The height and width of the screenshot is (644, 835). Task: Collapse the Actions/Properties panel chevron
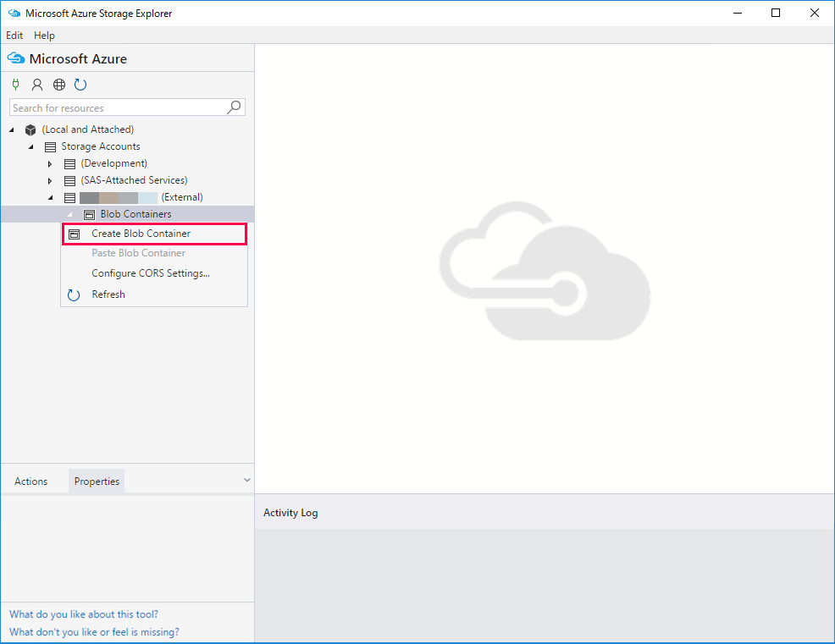pos(247,480)
